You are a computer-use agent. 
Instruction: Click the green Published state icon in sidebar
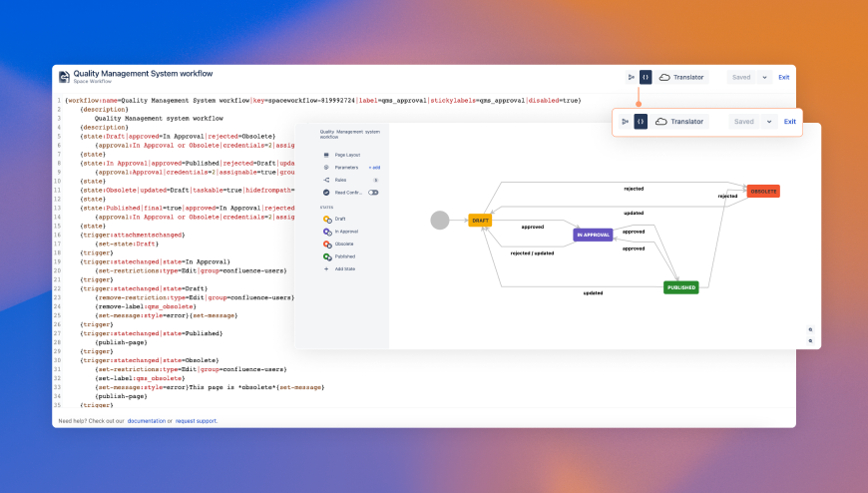tap(327, 257)
